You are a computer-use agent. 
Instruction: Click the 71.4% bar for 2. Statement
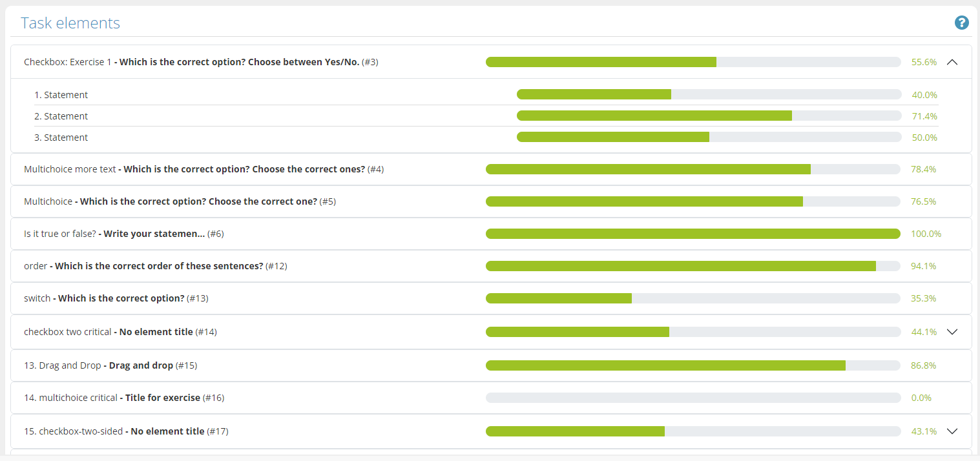pos(709,116)
